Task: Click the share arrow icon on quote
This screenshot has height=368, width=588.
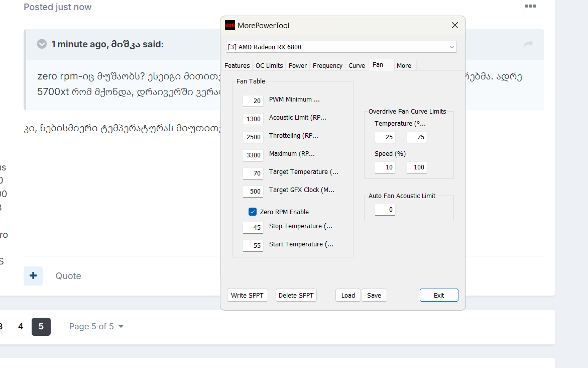Action: (x=528, y=44)
